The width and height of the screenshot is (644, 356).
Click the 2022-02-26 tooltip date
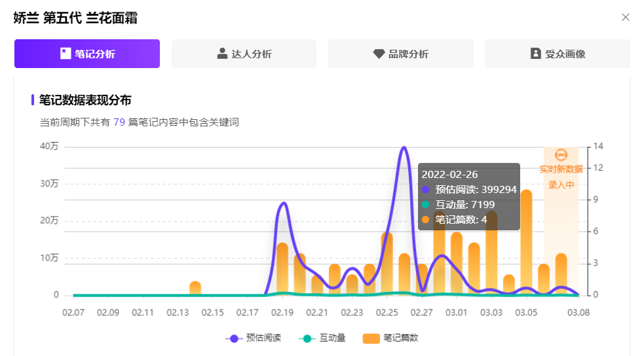pos(449,174)
